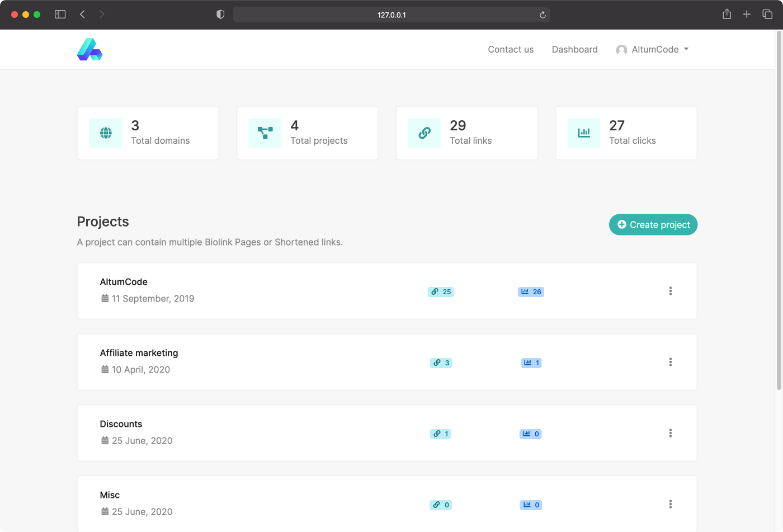Click the browser address bar

pos(391,15)
